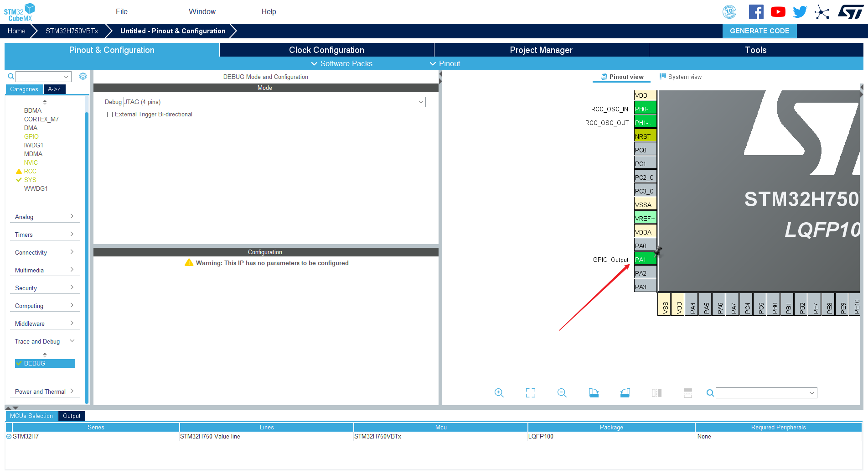Open the gear settings icon beside search

pyautogui.click(x=83, y=76)
